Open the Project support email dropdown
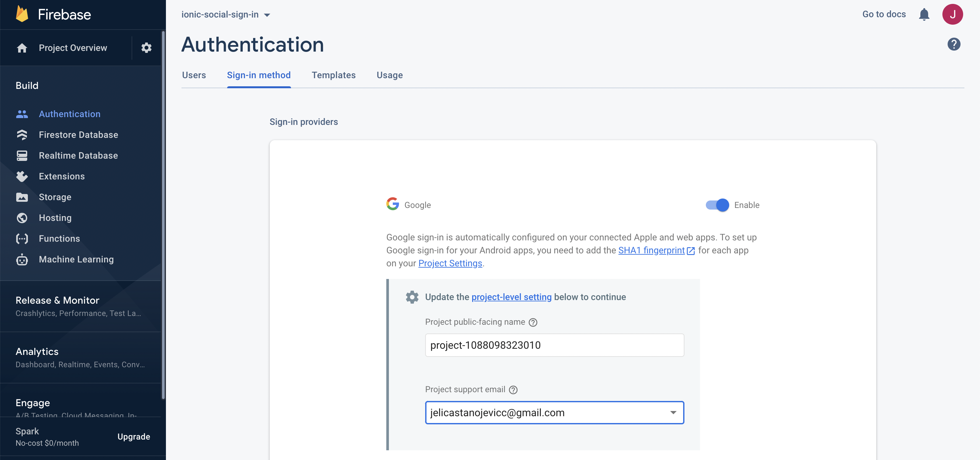This screenshot has height=460, width=980. pos(554,412)
